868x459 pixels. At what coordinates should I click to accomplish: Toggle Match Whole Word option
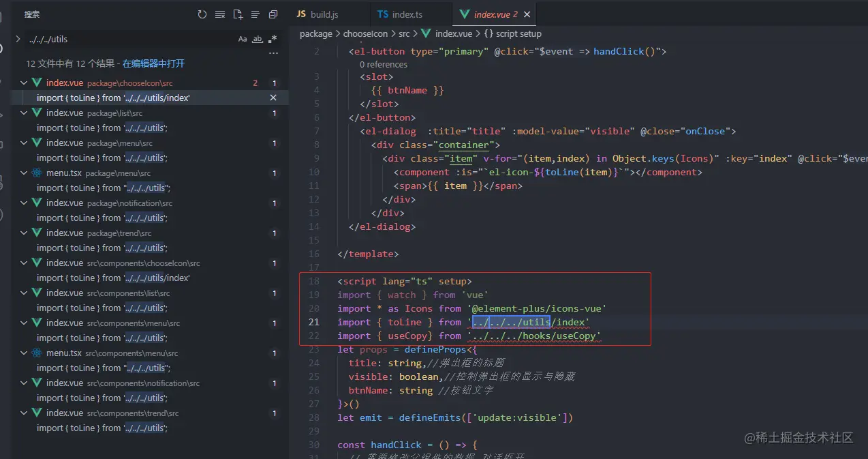pyautogui.click(x=258, y=39)
